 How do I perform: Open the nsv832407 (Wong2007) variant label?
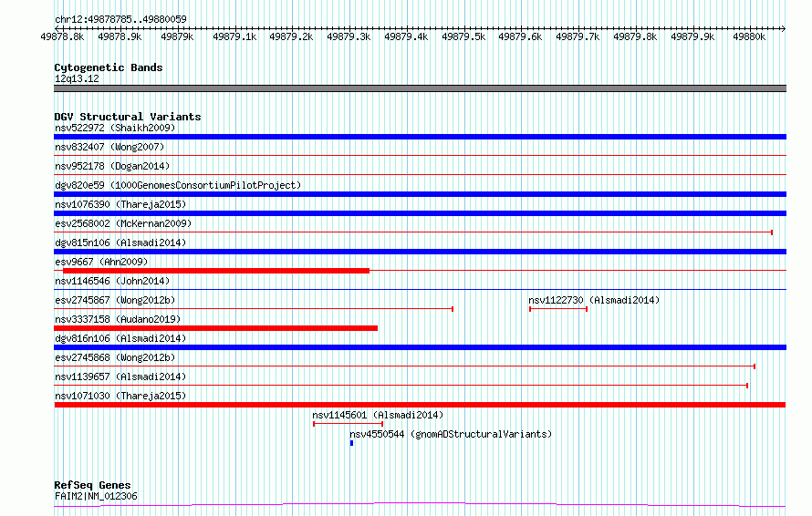pos(109,147)
